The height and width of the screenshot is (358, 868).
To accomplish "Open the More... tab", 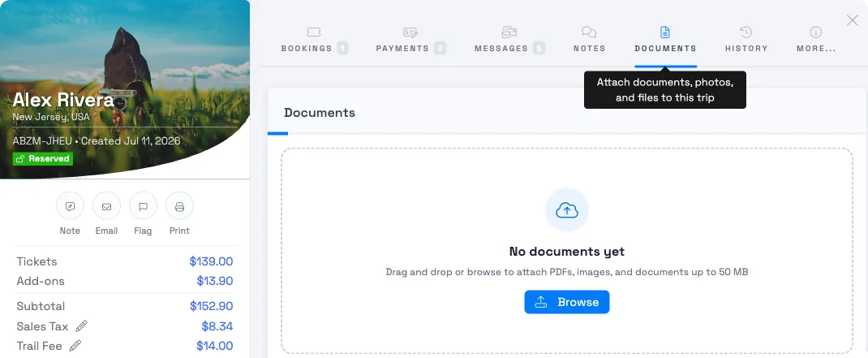I will [x=816, y=41].
